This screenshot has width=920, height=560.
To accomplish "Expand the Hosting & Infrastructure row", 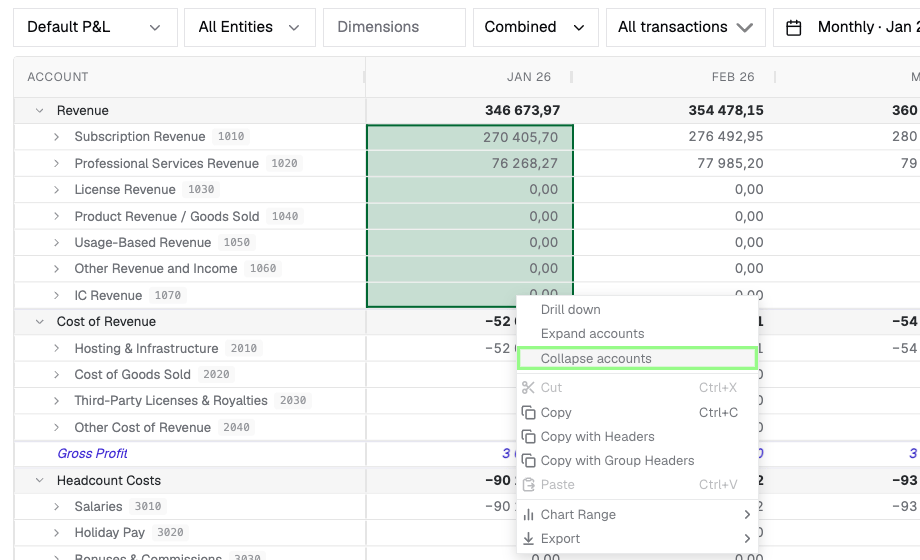I will (56, 348).
